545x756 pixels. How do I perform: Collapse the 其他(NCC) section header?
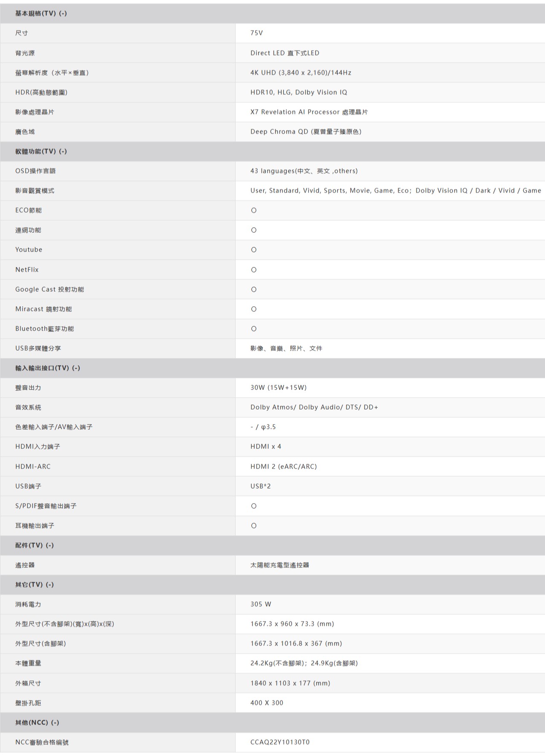pos(37,722)
